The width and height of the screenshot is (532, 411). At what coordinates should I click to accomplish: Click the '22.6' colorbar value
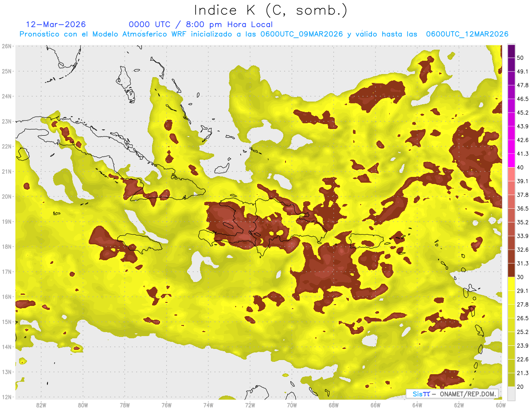[523, 360]
